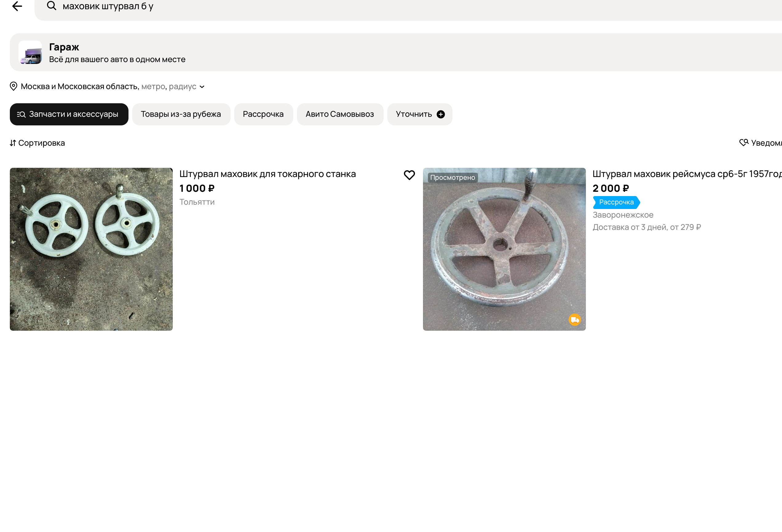This screenshot has height=532, width=782.
Task: Click the search magnifier icon
Action: coord(51,6)
